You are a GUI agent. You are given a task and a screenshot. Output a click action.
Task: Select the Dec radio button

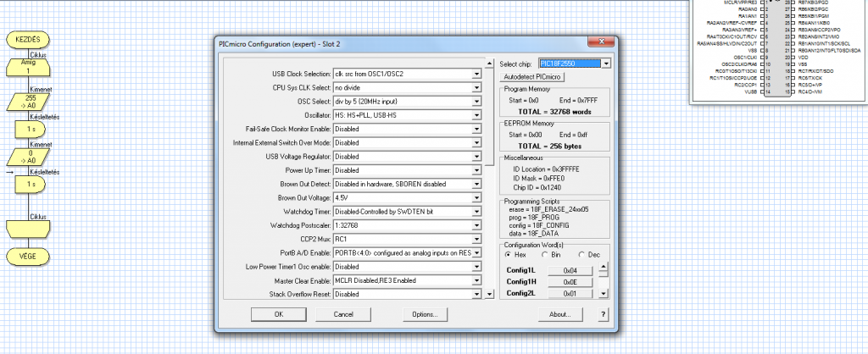point(581,255)
